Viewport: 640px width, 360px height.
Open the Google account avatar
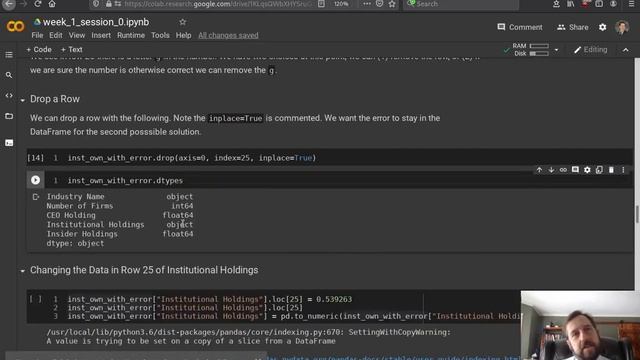point(622,27)
